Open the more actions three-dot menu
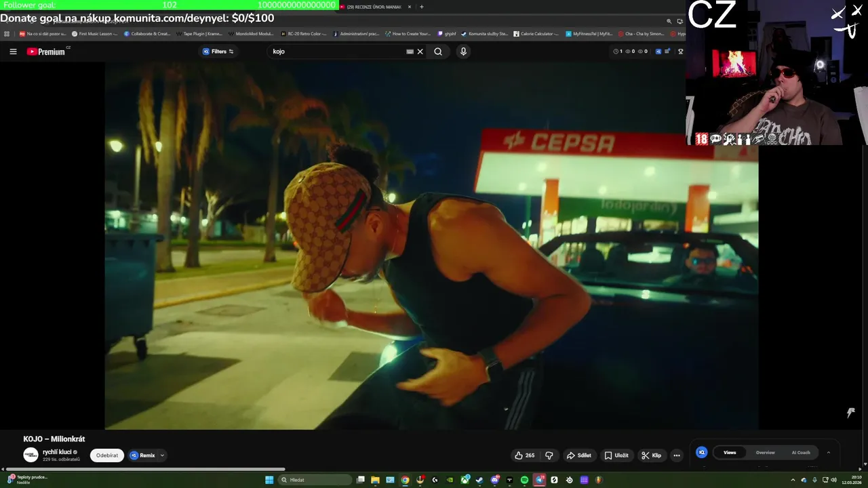Screen dimensions: 868x488 [677, 455]
